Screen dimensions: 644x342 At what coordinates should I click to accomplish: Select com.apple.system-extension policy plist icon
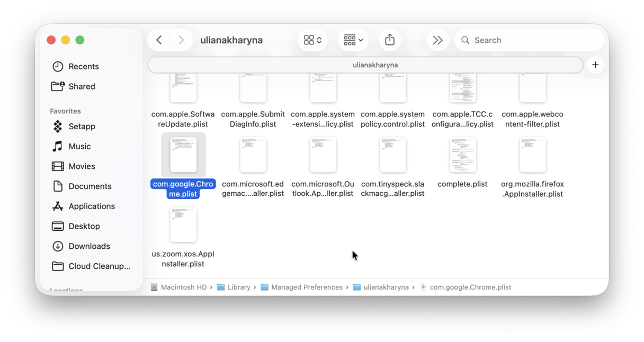323,88
